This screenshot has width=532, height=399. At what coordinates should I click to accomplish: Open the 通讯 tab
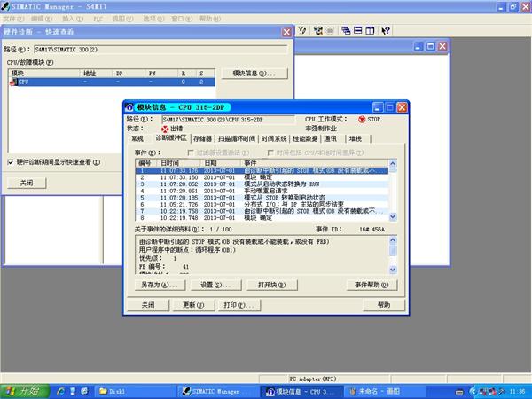(330, 139)
